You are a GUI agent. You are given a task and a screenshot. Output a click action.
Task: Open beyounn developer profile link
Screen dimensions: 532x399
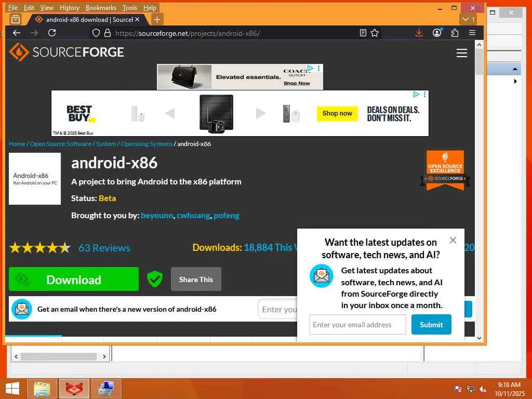[x=157, y=216]
